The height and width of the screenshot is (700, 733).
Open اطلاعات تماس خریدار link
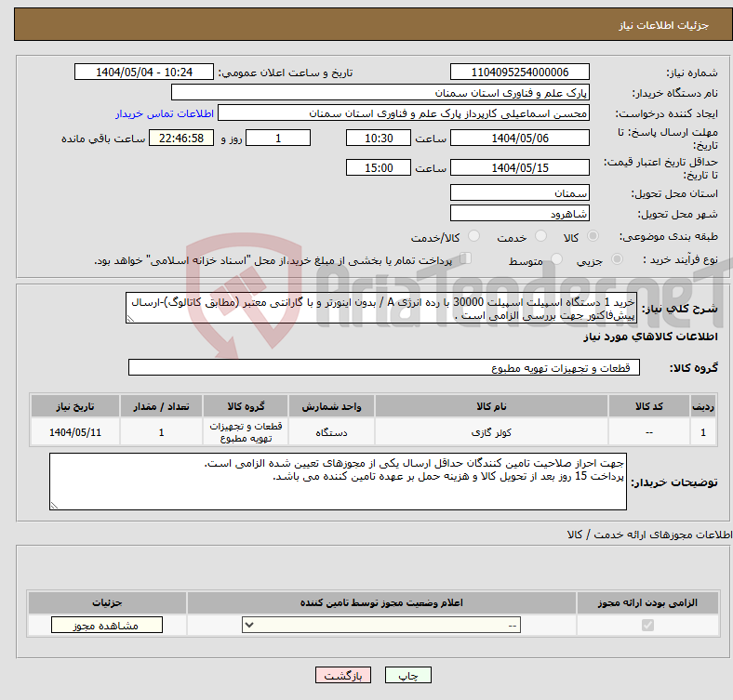point(165,113)
